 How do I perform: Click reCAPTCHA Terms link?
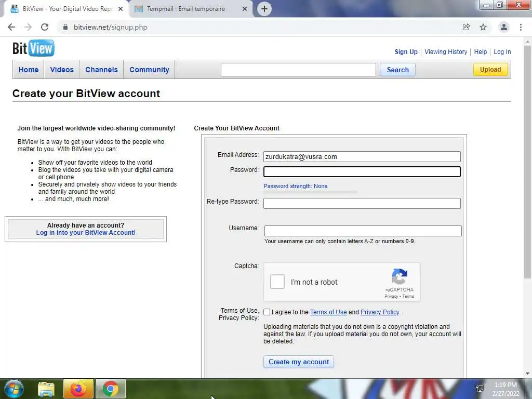[x=408, y=296]
